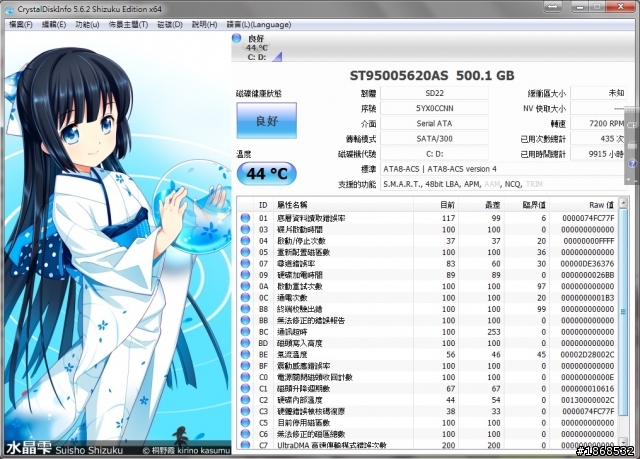The width and height of the screenshot is (640, 459).
Task: Click the Raw 值 column header
Action: point(584,205)
